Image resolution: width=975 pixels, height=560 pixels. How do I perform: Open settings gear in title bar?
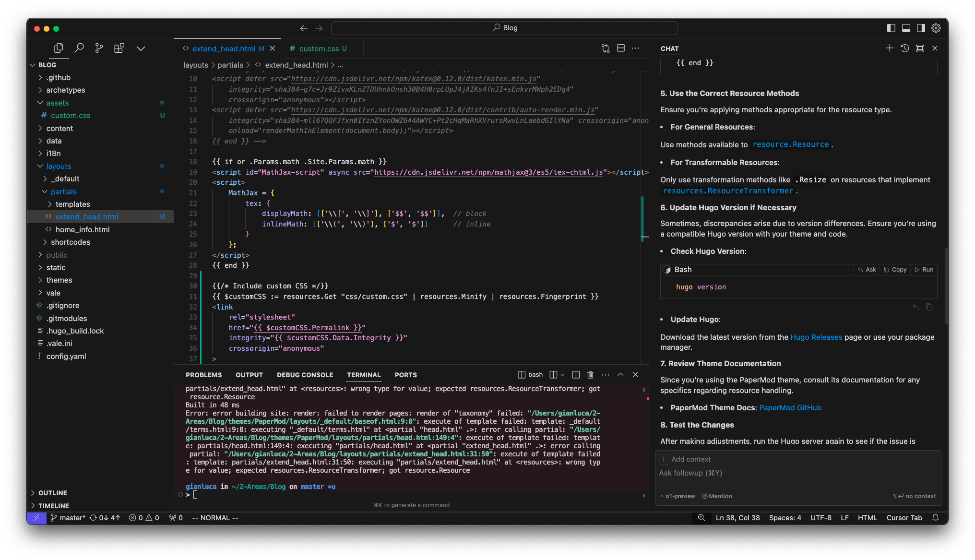point(936,28)
